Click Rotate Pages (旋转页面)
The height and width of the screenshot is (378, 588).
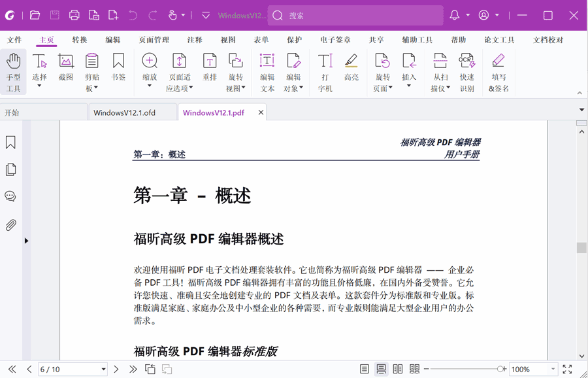(x=382, y=72)
